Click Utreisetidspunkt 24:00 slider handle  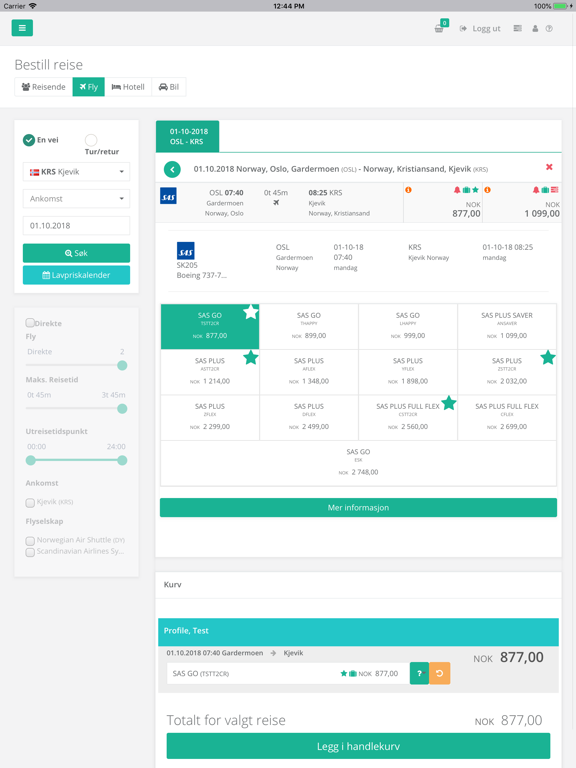pyautogui.click(x=122, y=460)
